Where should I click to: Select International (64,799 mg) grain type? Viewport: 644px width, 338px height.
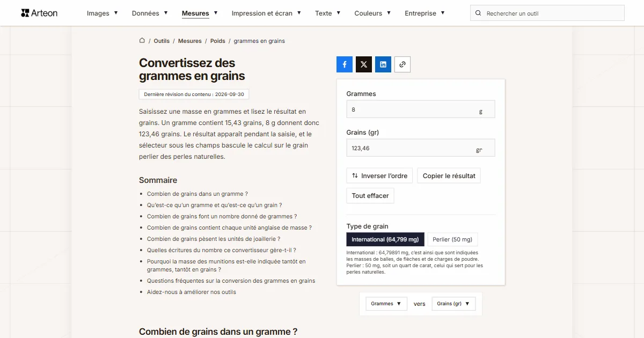386,239
